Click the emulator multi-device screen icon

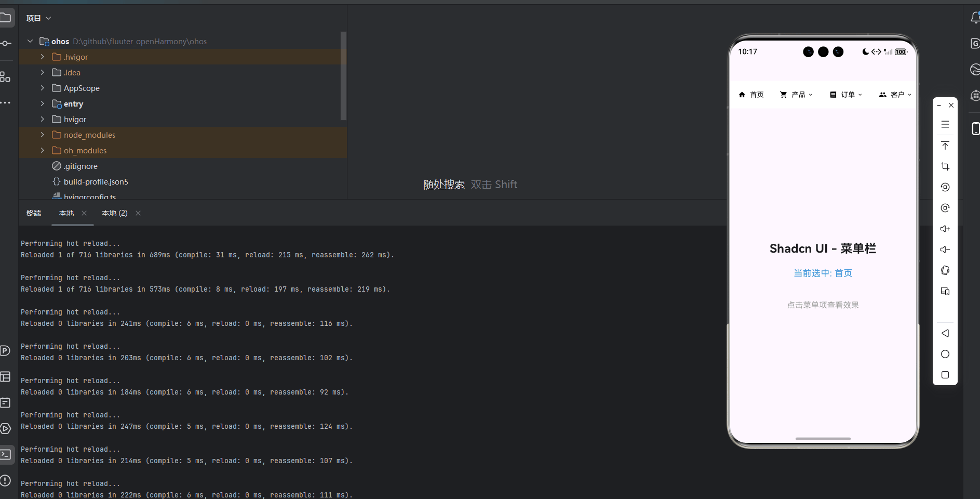[x=945, y=291]
